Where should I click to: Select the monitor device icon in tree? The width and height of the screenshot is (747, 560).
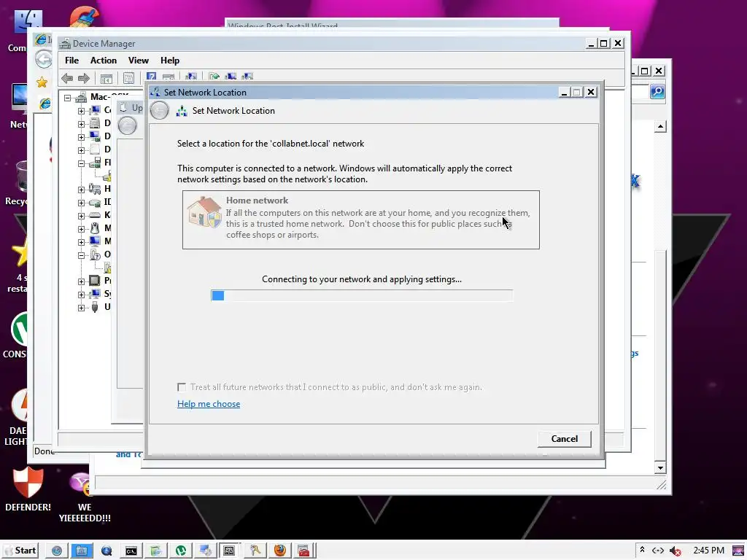[95, 241]
